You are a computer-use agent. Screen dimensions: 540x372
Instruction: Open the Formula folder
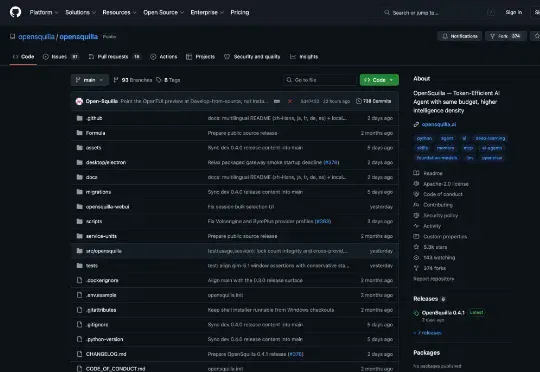[x=95, y=133]
